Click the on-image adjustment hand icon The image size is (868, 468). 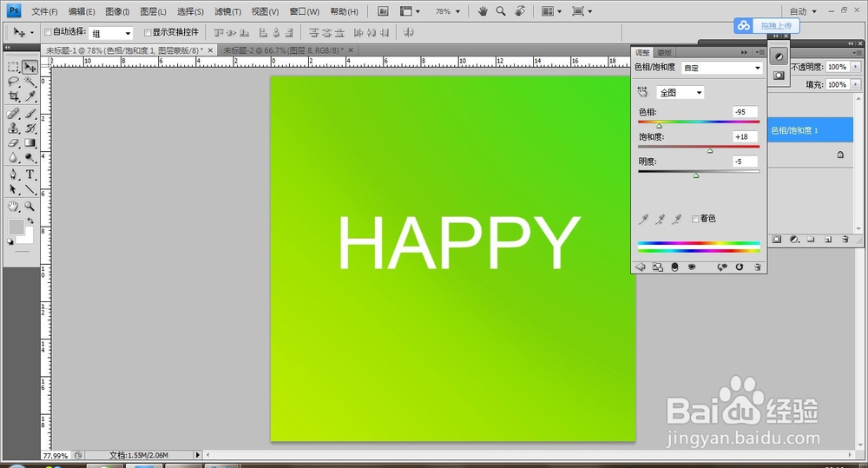tap(642, 92)
